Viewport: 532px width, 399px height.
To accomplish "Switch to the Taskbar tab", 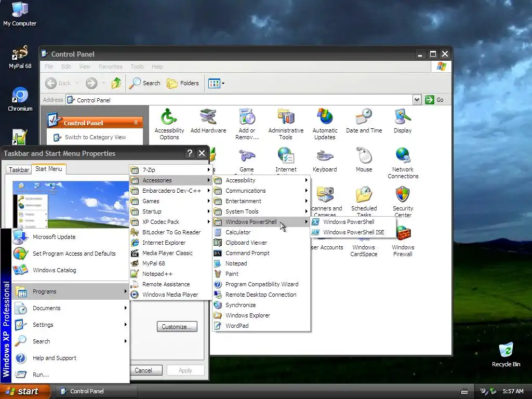I will (x=19, y=170).
